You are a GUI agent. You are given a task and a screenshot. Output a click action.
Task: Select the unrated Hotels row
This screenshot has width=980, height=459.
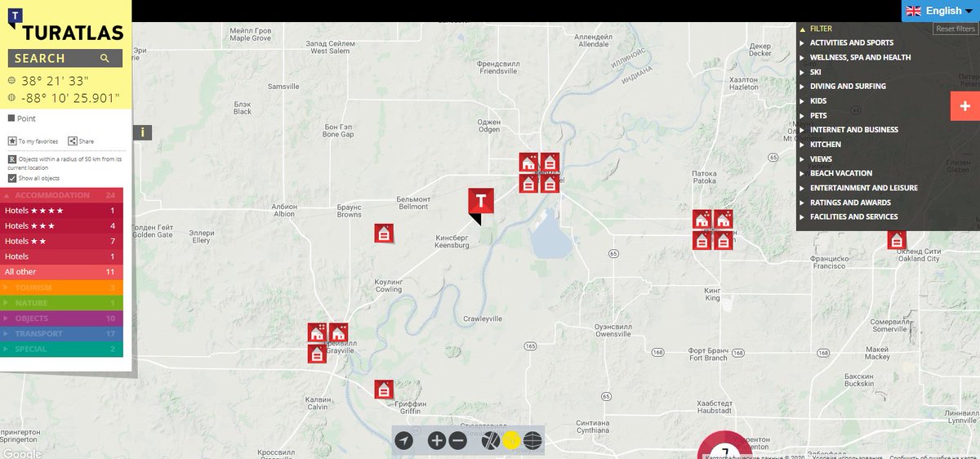coord(62,256)
